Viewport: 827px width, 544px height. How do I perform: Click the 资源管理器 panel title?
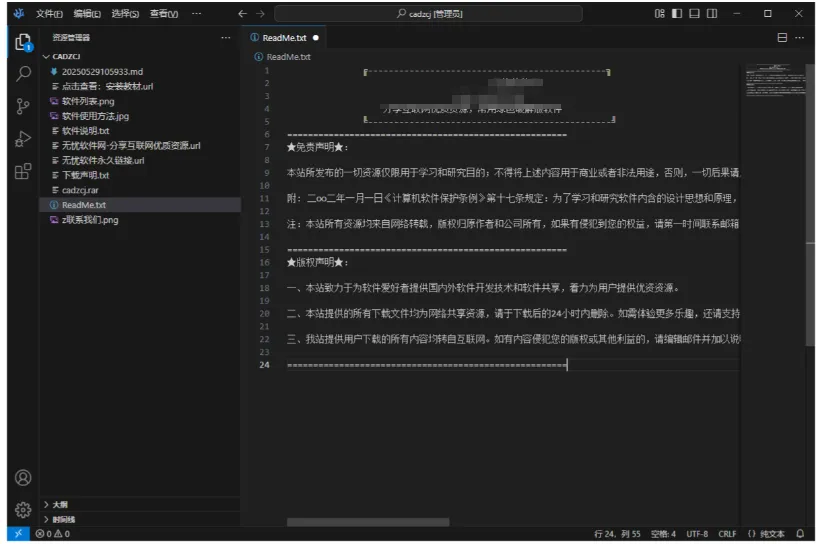[71, 37]
